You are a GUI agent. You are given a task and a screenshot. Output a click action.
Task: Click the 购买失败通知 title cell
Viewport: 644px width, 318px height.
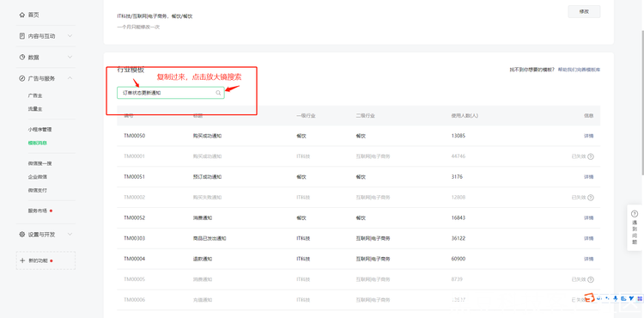click(208, 198)
